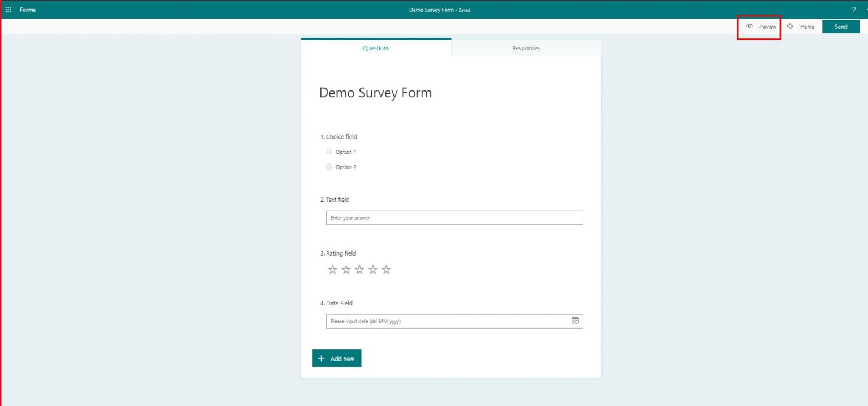The width and height of the screenshot is (868, 406).
Task: Click the Help question mark icon
Action: click(x=853, y=10)
